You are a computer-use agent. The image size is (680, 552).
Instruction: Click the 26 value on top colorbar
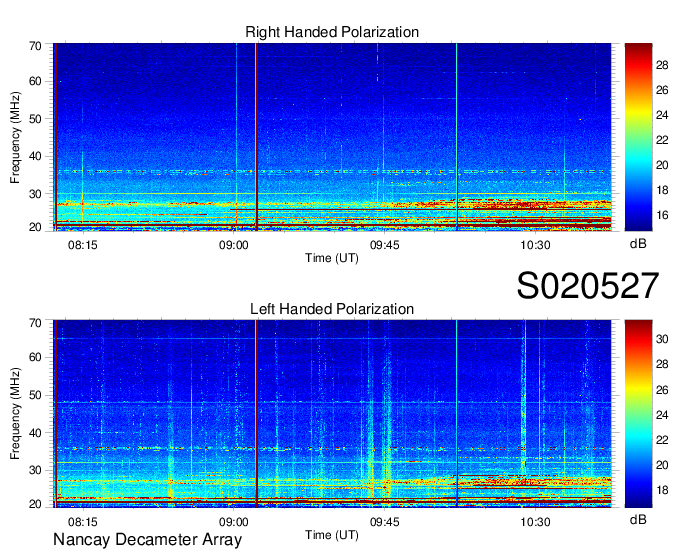[662, 90]
